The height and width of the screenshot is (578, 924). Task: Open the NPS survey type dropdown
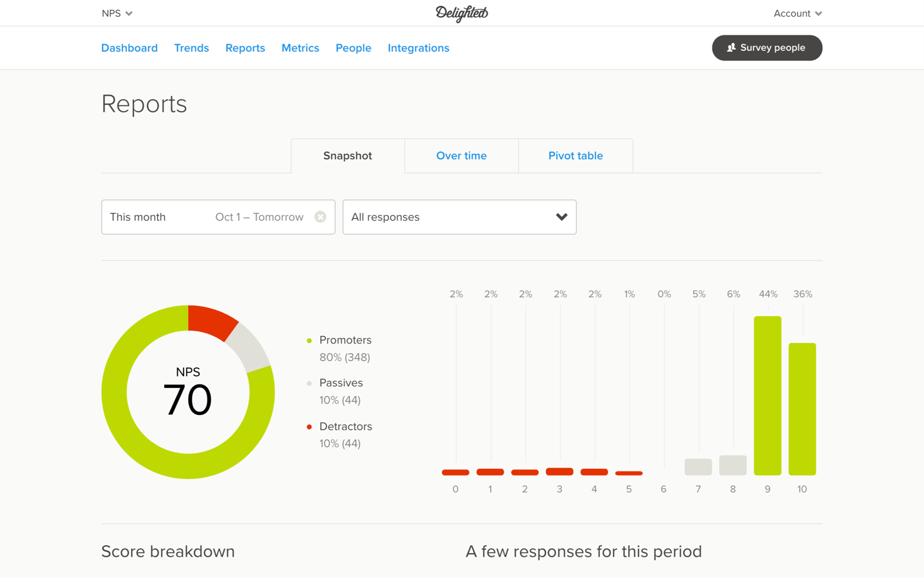[x=117, y=13]
